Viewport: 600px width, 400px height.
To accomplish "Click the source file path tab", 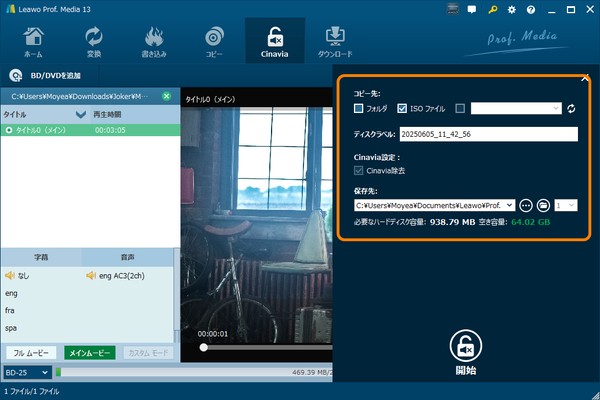I will [79, 96].
